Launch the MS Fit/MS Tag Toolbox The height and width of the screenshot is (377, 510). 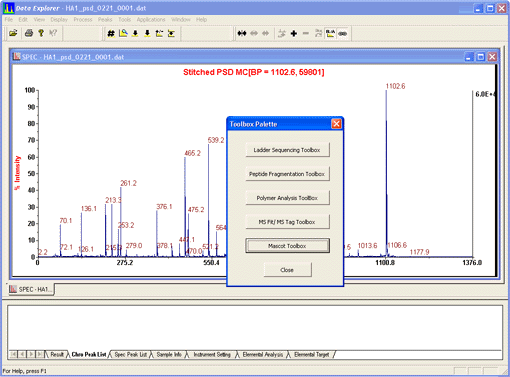(287, 222)
